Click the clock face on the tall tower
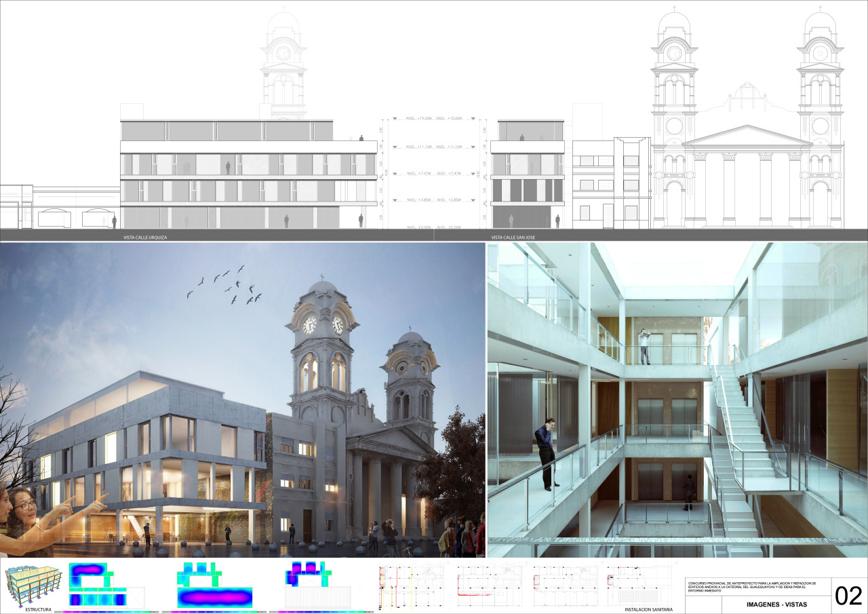The width and height of the screenshot is (868, 614). 310,325
